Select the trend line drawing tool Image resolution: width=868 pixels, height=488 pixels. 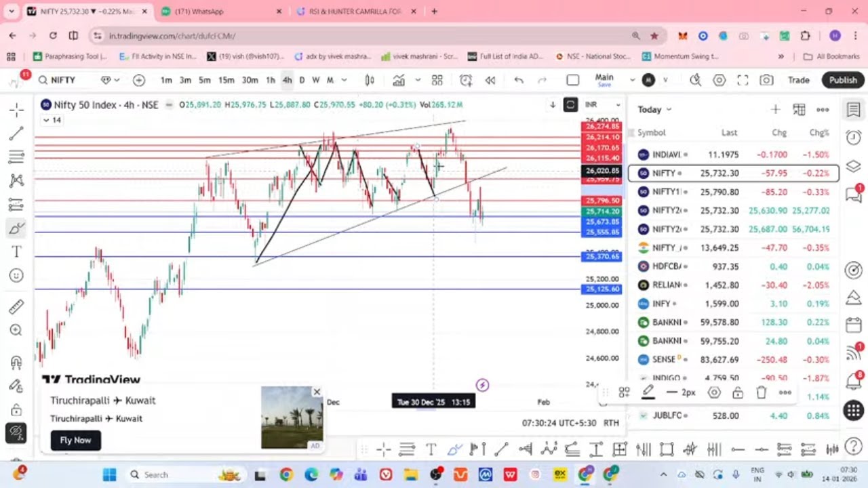pos(16,133)
